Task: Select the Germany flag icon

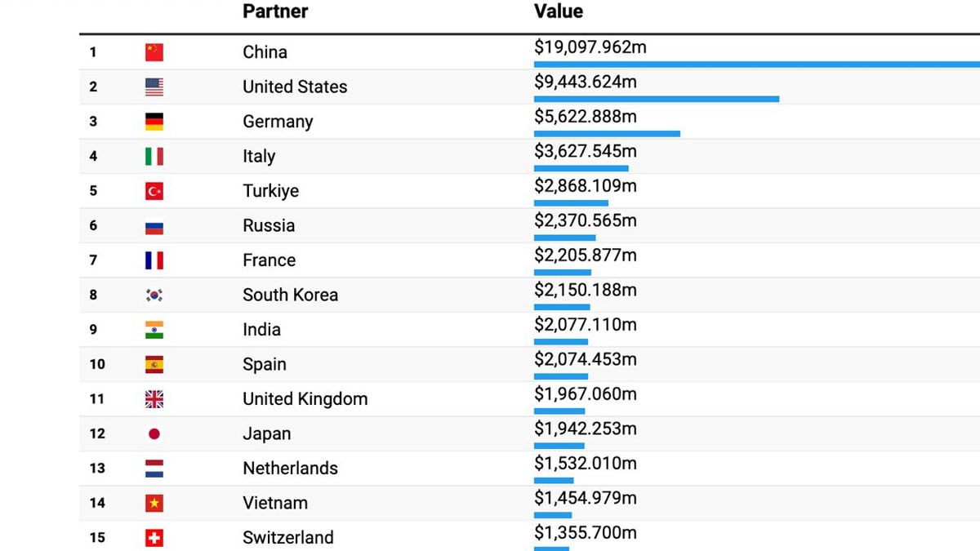Action: point(154,122)
